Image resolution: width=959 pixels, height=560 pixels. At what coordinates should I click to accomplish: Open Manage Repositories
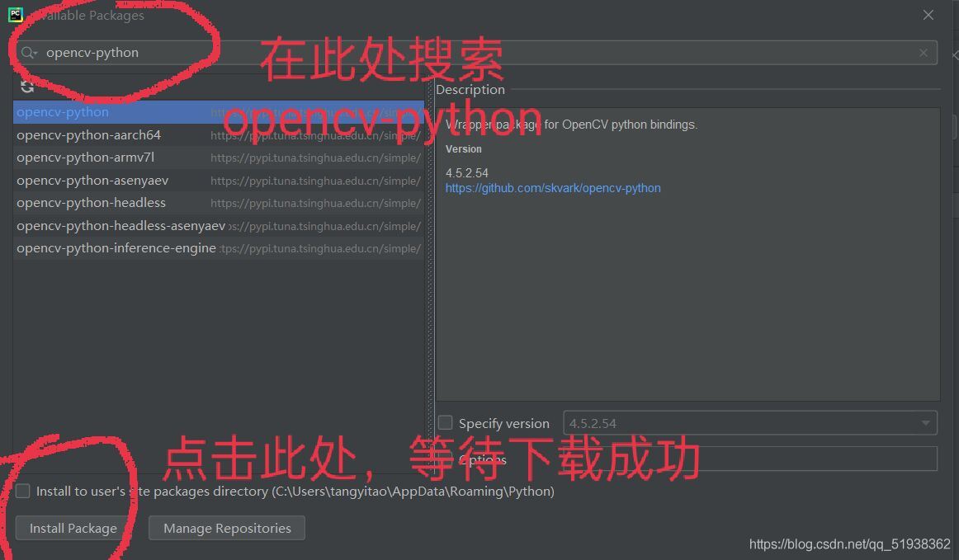(x=227, y=529)
